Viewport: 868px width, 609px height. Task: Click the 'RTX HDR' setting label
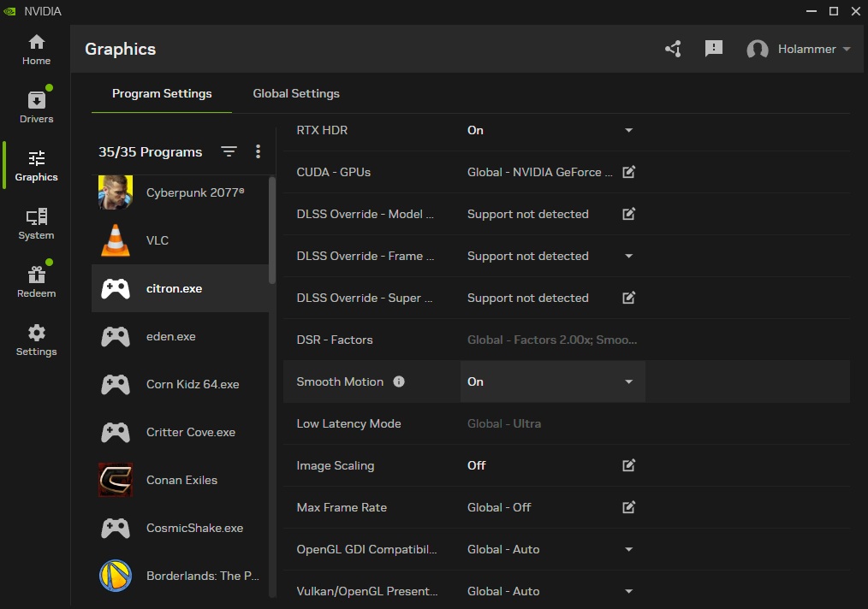(x=322, y=131)
